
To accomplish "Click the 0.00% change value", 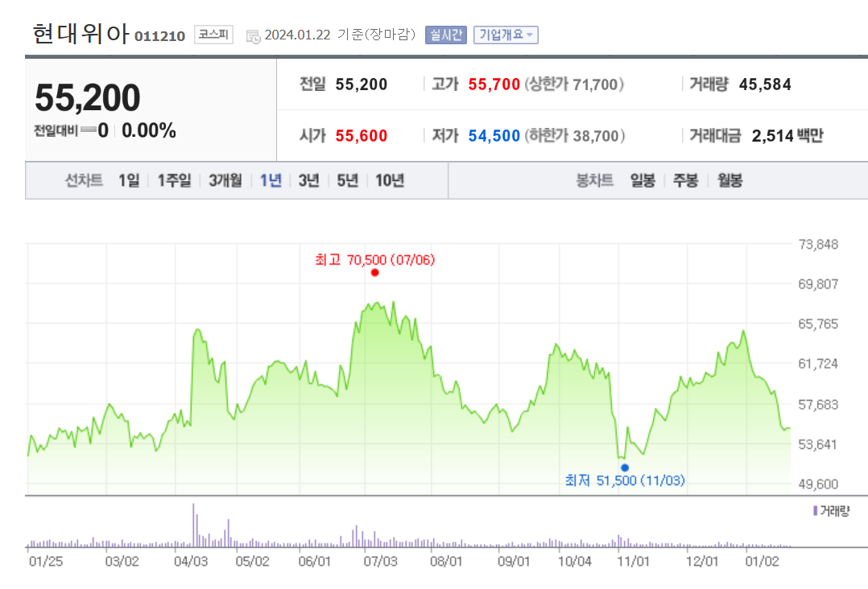I will pyautogui.click(x=148, y=130).
